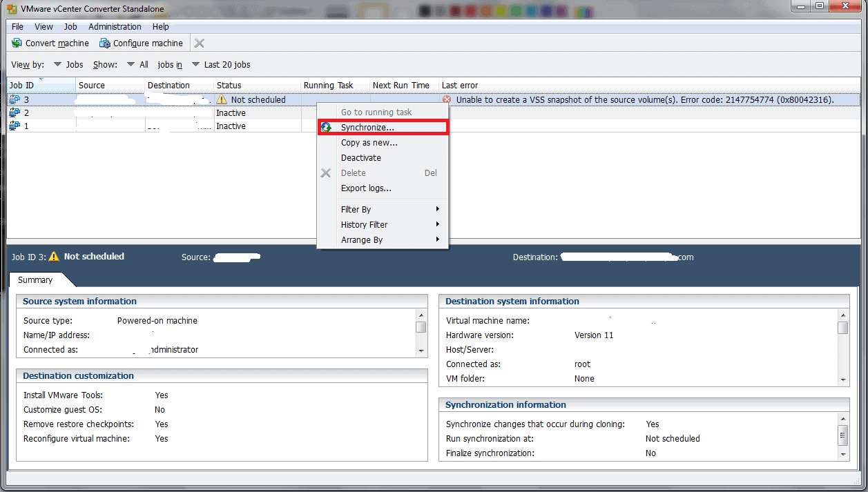Click scroll-down arrow in Synchronization information panel
Viewport: 868px width, 492px height.
click(x=843, y=455)
